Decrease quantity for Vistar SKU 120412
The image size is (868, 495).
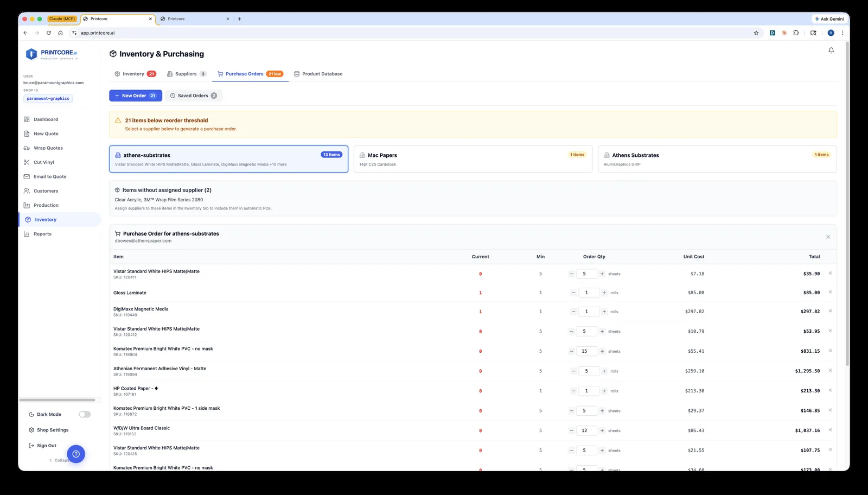click(571, 332)
